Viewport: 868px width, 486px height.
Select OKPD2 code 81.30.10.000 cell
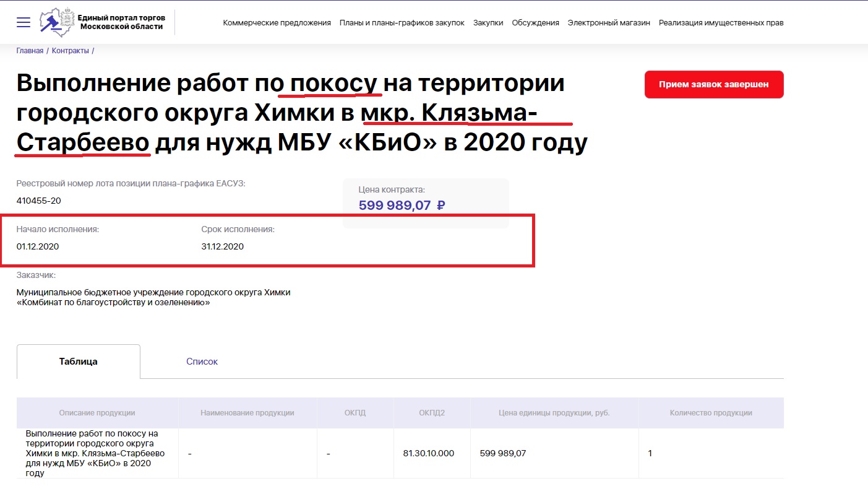tap(428, 453)
